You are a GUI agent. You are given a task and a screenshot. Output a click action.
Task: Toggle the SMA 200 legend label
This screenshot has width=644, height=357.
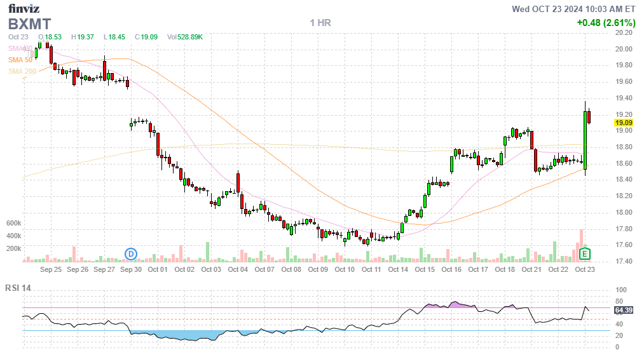coord(22,71)
